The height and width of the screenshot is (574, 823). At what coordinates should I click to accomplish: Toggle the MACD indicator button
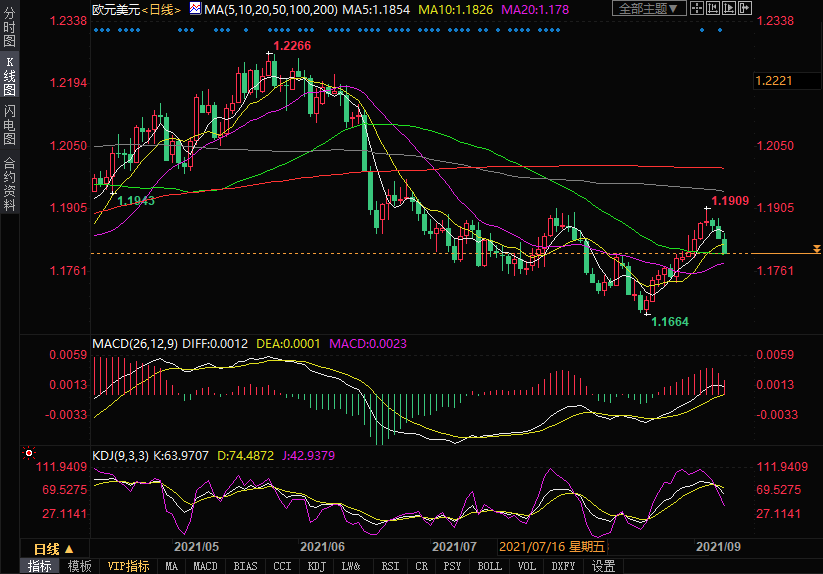pos(205,566)
